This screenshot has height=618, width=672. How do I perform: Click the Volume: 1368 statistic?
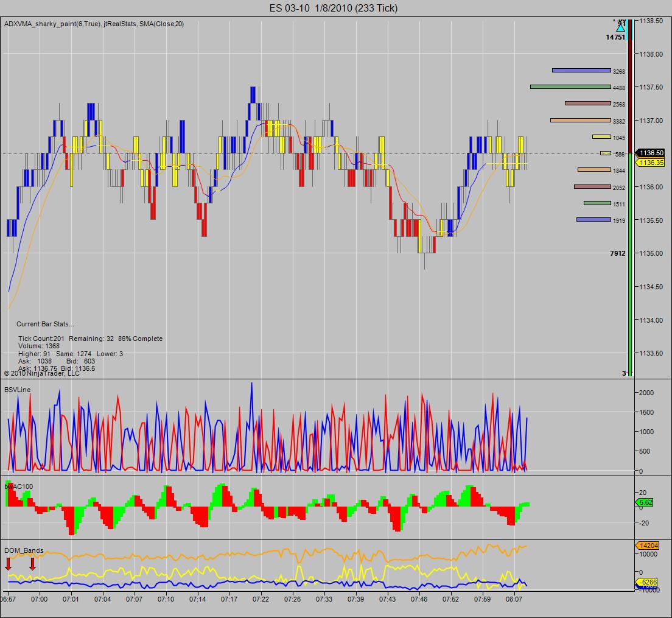[39, 346]
